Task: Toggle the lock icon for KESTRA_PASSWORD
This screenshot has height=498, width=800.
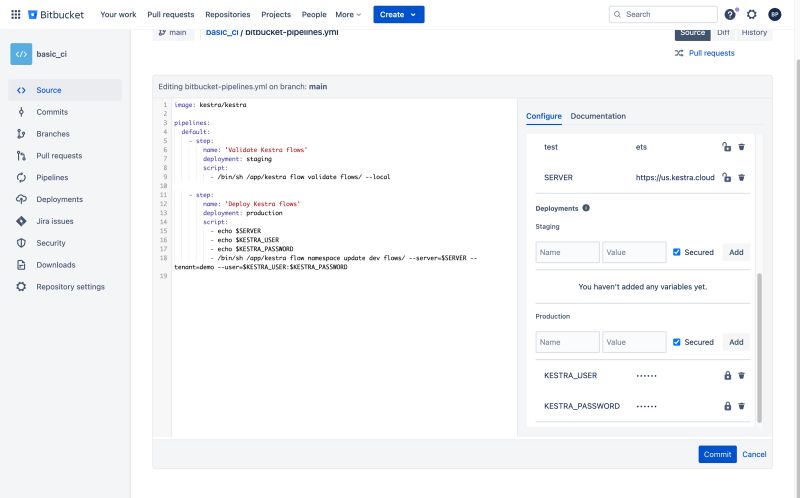Action: pos(728,406)
